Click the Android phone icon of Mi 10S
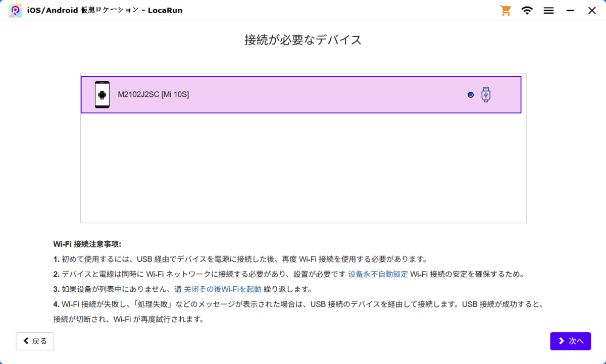The height and width of the screenshot is (364, 606). (102, 94)
